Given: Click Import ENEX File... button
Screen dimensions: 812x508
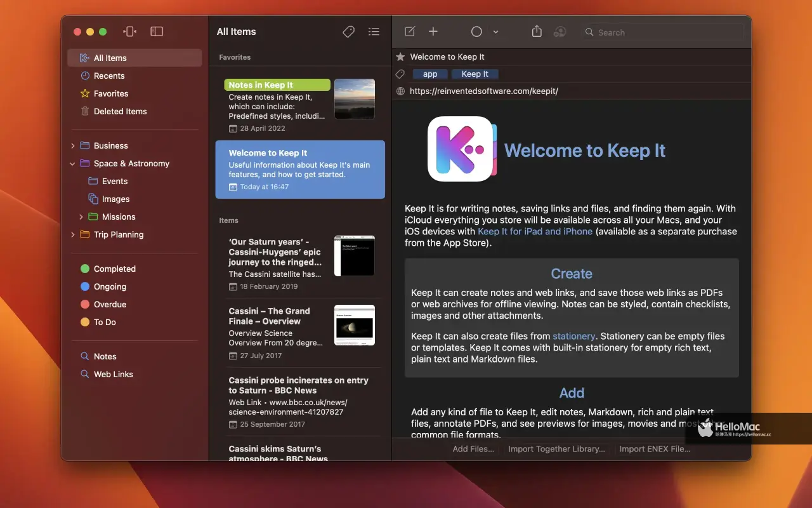Looking at the screenshot, I should pos(655,449).
